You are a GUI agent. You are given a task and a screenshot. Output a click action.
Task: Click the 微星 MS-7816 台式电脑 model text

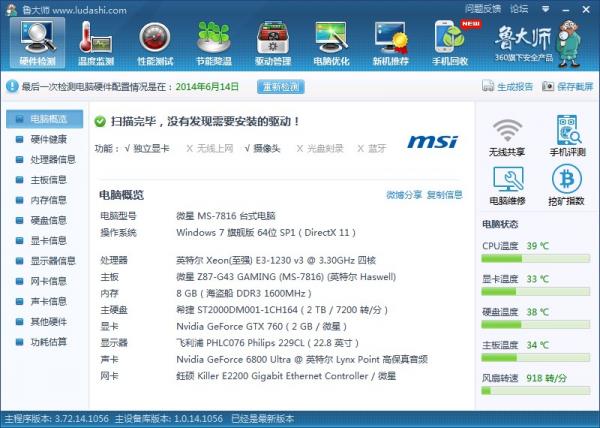pyautogui.click(x=226, y=216)
